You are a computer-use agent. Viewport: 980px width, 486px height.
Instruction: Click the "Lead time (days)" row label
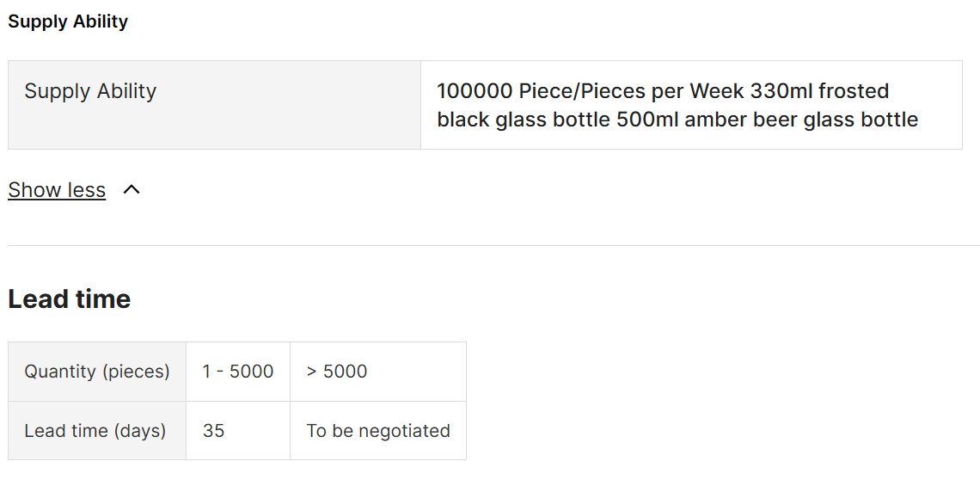(x=97, y=430)
